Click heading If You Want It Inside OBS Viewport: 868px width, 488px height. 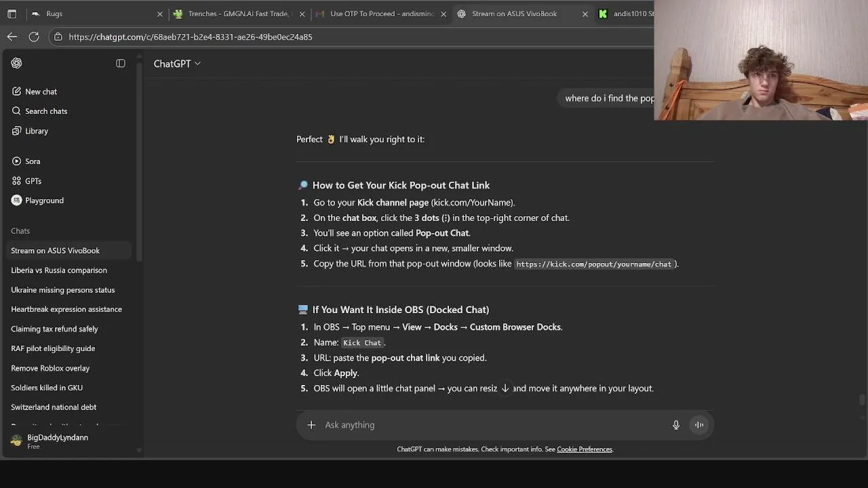(x=400, y=310)
